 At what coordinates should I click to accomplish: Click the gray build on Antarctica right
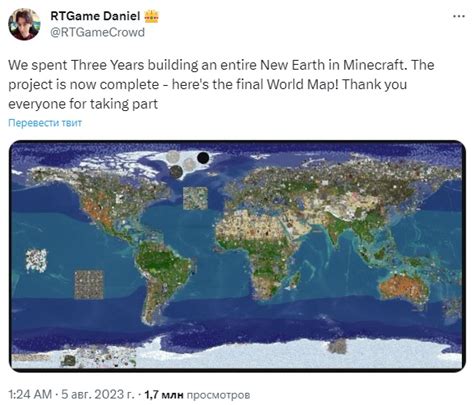337,346
